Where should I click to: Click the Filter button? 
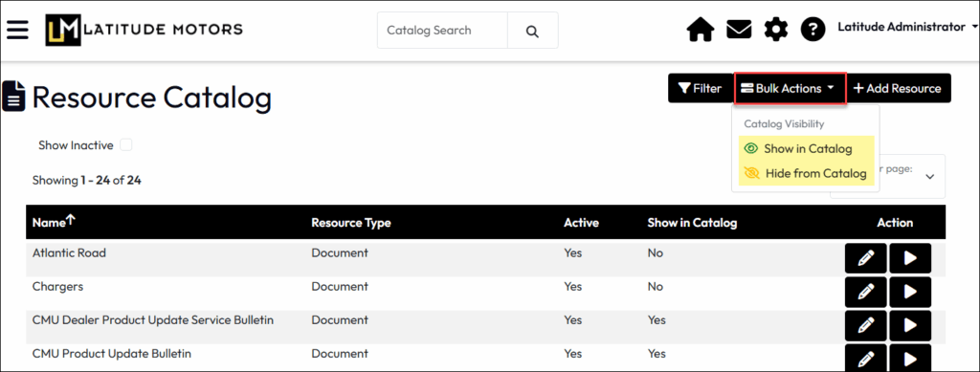coord(700,89)
